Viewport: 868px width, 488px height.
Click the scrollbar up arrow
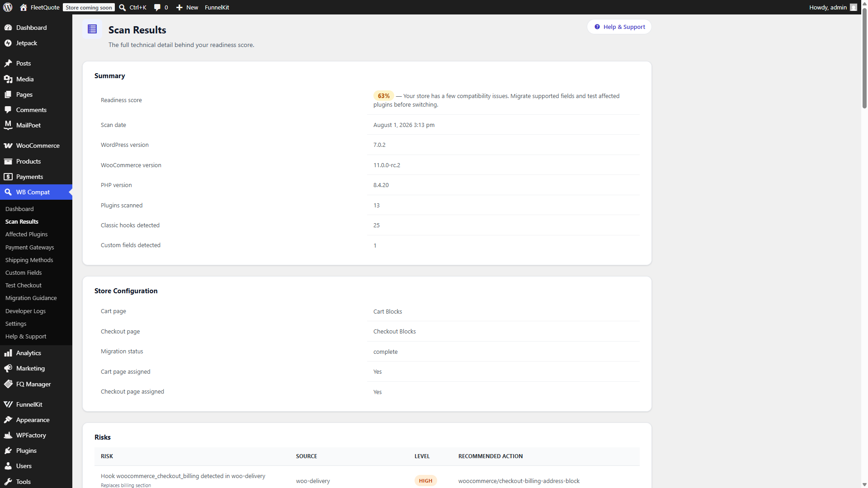[x=864, y=3]
